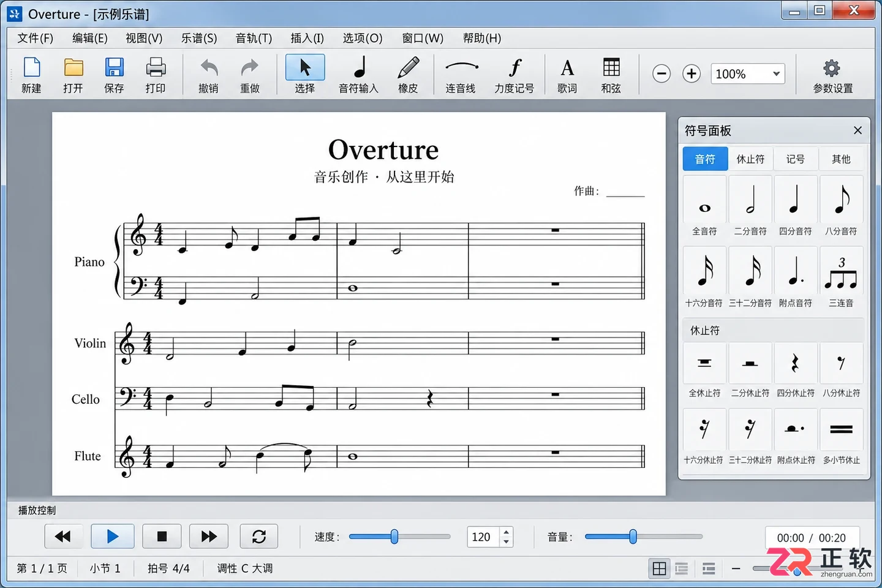
Task: Zoom out with the toolbar minus button
Action: click(x=661, y=74)
